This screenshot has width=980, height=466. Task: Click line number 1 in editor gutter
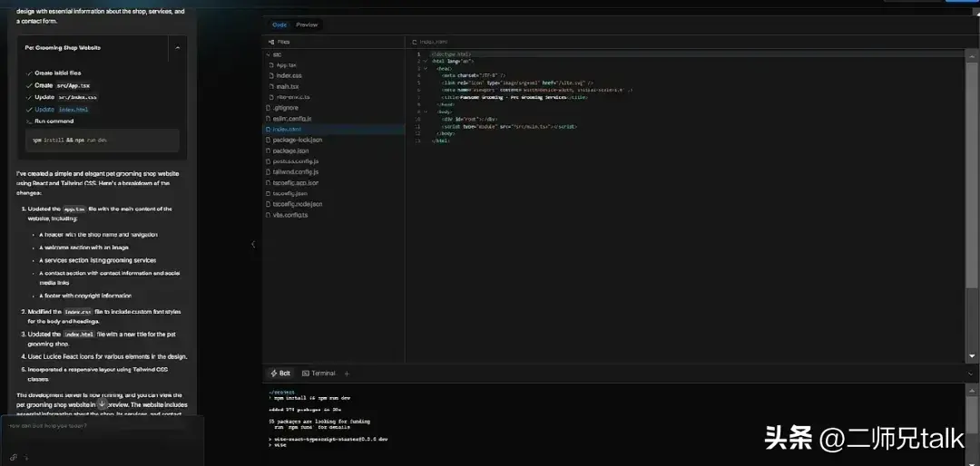click(x=417, y=54)
